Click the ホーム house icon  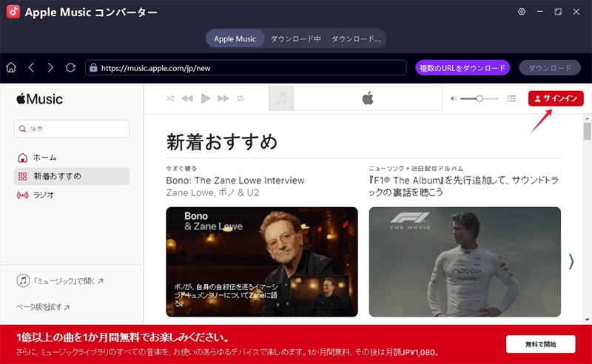coord(23,158)
